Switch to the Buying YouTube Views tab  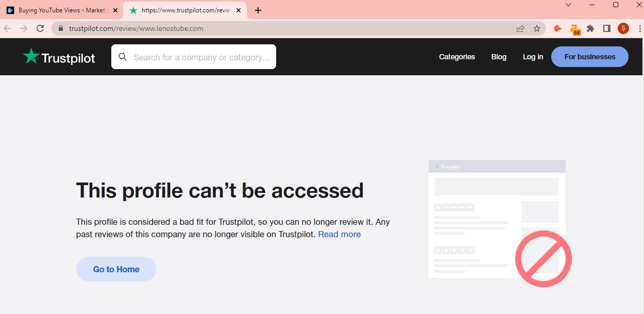[x=62, y=10]
